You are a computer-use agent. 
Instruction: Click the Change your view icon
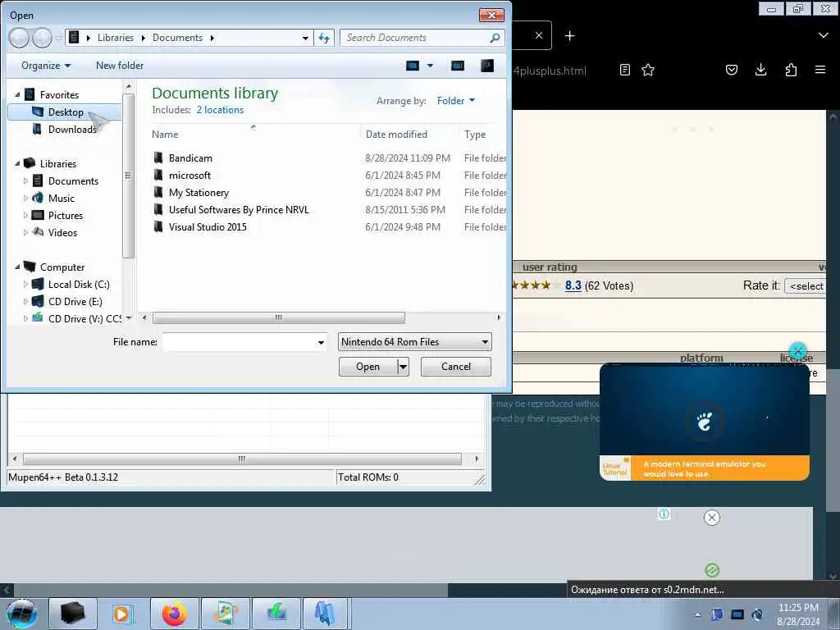point(412,66)
